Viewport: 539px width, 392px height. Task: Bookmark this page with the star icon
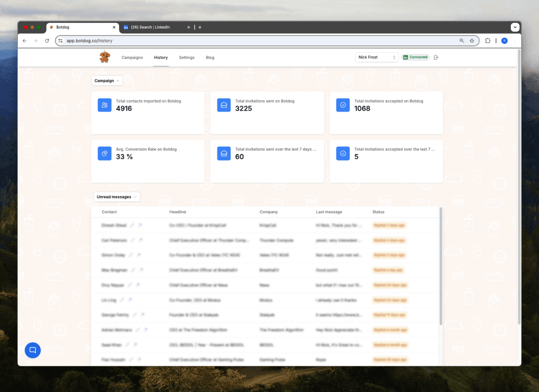472,40
